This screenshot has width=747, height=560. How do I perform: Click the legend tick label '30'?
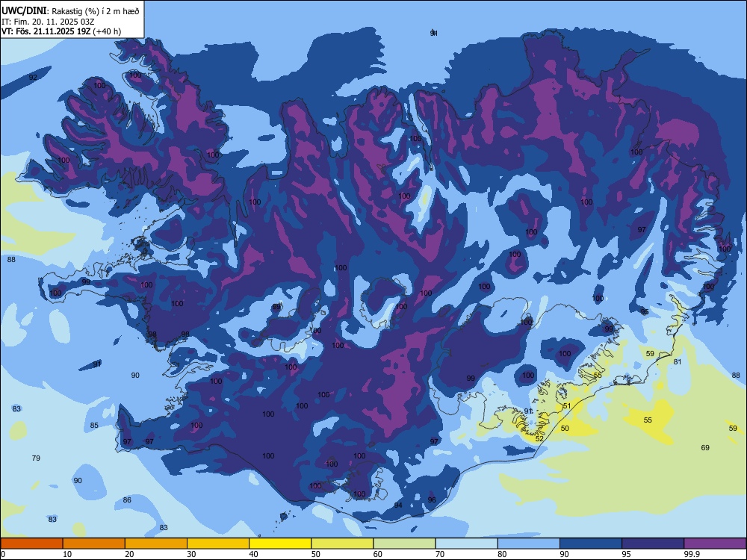[191, 554]
